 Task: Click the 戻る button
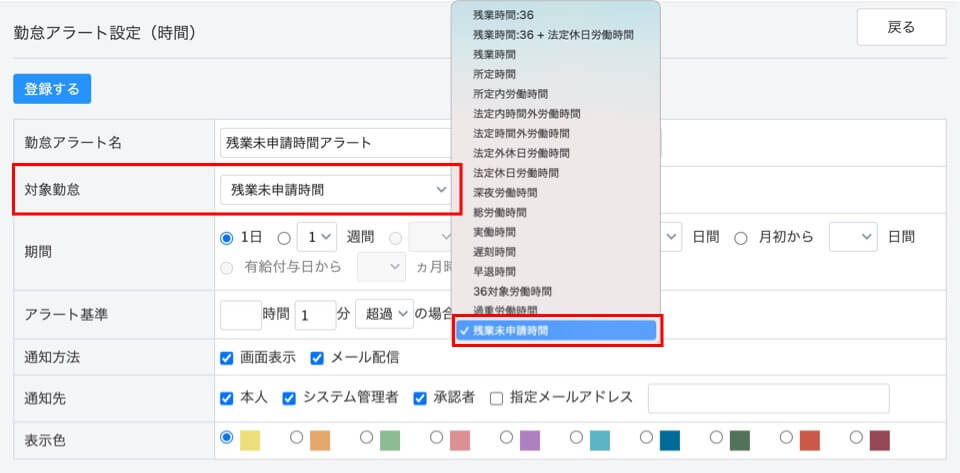click(x=901, y=27)
